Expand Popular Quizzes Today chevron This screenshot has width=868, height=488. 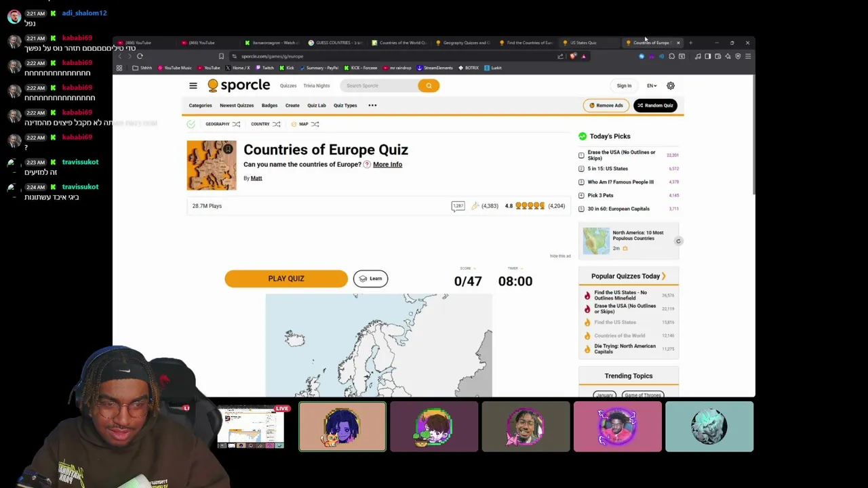(x=664, y=276)
